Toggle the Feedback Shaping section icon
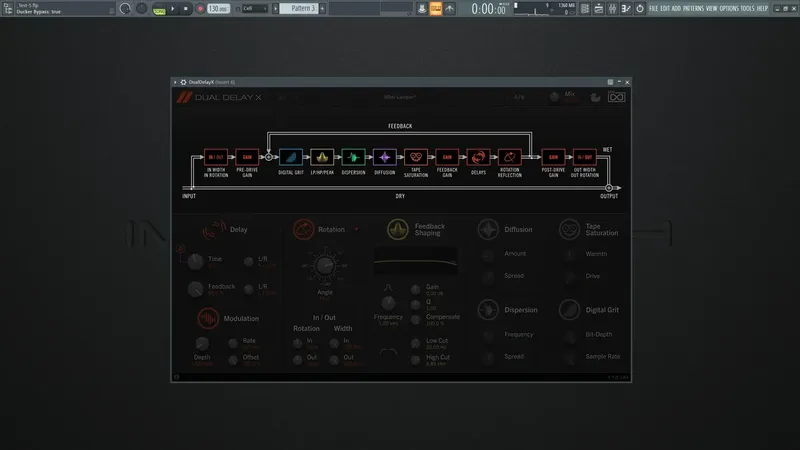The width and height of the screenshot is (800, 450). (x=397, y=230)
